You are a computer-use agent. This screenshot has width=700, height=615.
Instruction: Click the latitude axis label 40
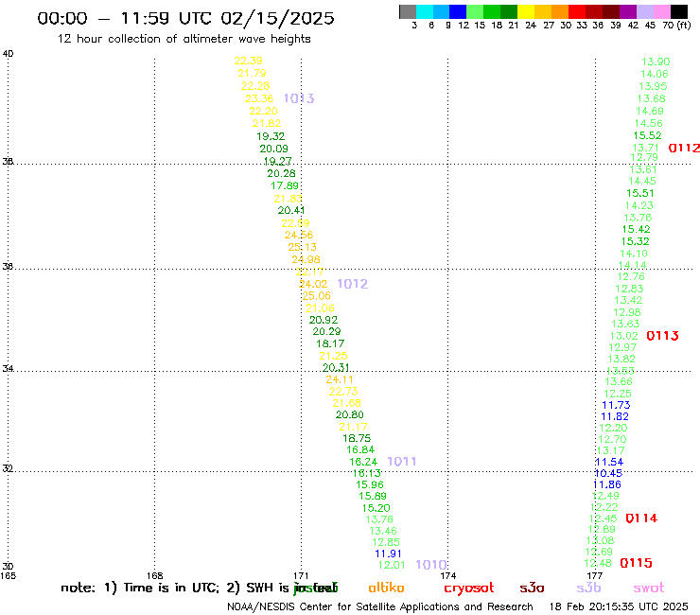[8, 54]
